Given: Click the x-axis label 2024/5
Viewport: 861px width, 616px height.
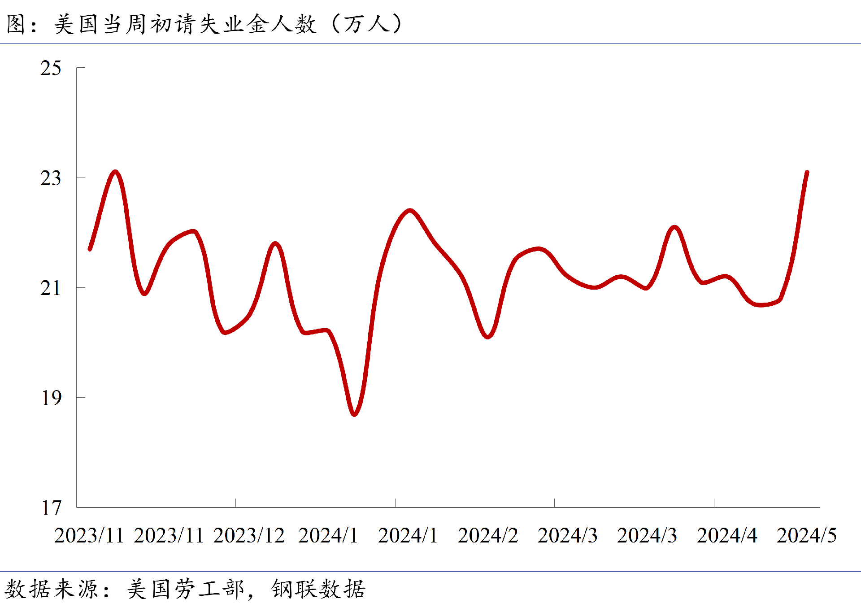Looking at the screenshot, I should click(x=806, y=536).
